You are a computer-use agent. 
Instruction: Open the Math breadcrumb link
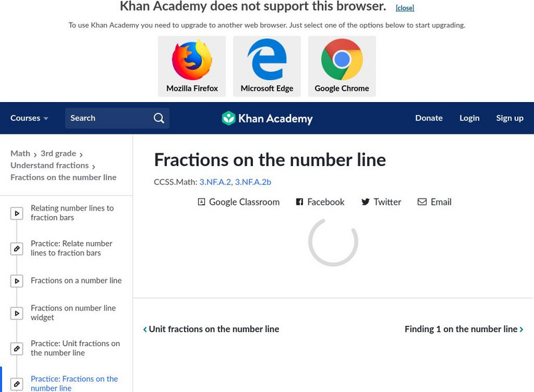point(20,153)
